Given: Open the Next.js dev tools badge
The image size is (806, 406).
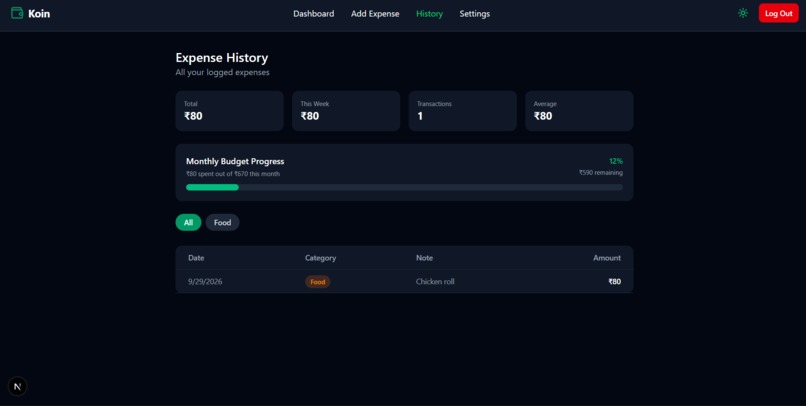Looking at the screenshot, I should coord(17,386).
